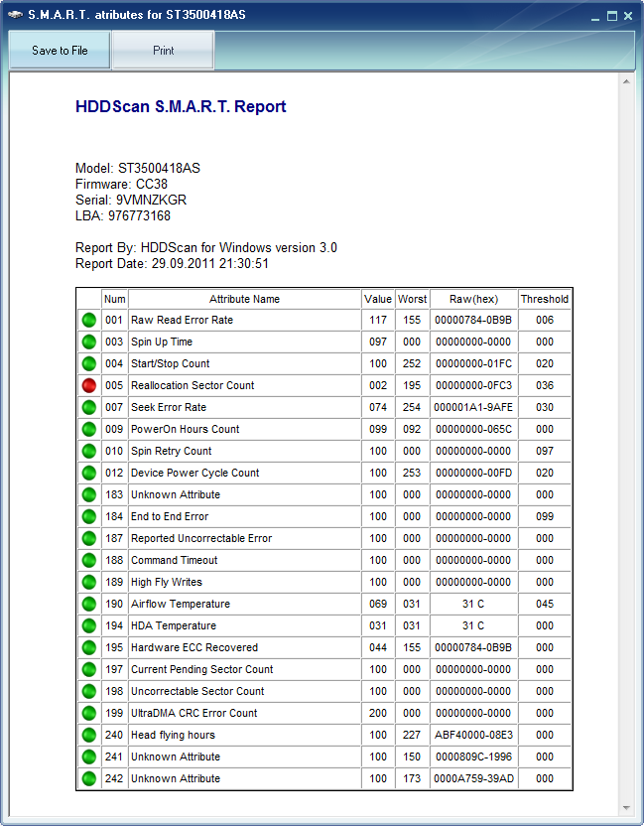644x826 pixels.
Task: Click the green icon for Reported Uncorrectable Error
Action: pos(89,538)
